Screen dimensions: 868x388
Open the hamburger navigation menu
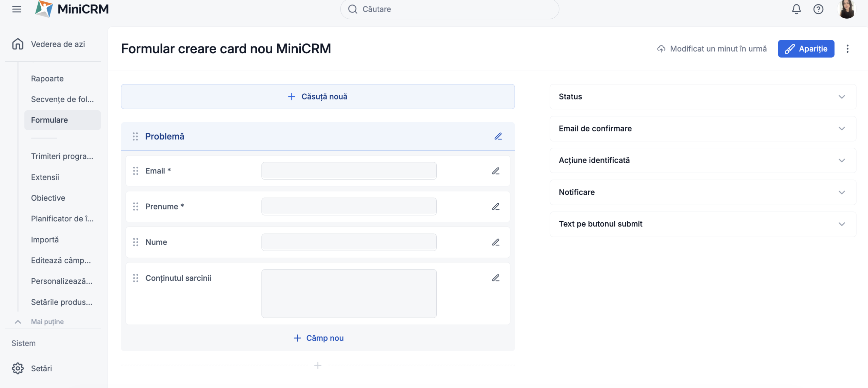17,9
